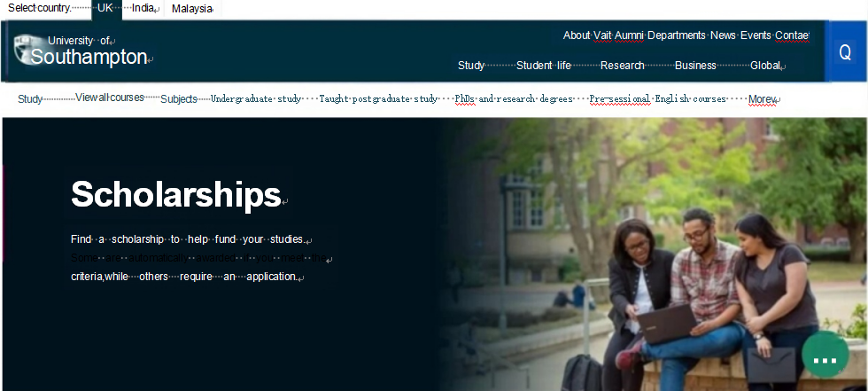The width and height of the screenshot is (868, 391).
Task: Open the search magnifier icon
Action: click(x=845, y=52)
